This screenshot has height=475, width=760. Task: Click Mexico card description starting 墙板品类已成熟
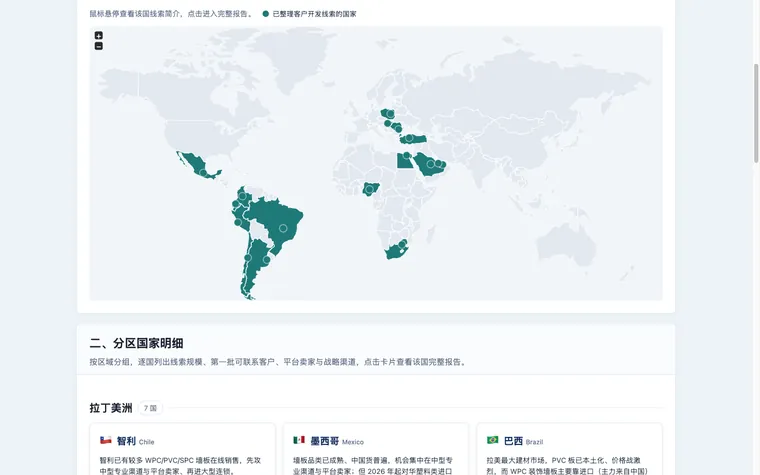point(373,465)
